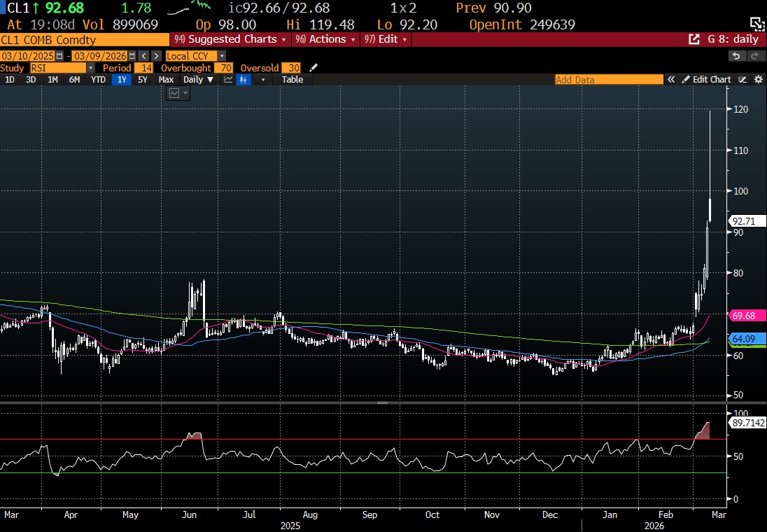
Task: Switch the time range to 6M
Action: (74, 80)
